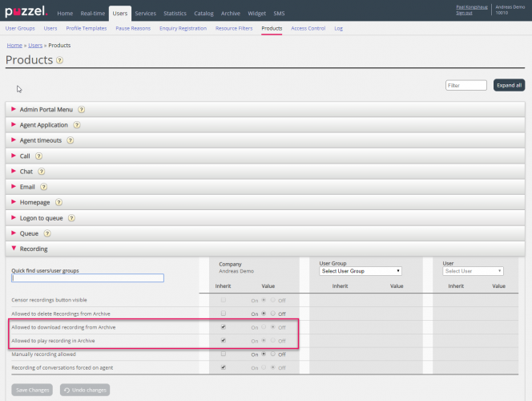
Task: Click the Sign out link
Action: point(464,13)
